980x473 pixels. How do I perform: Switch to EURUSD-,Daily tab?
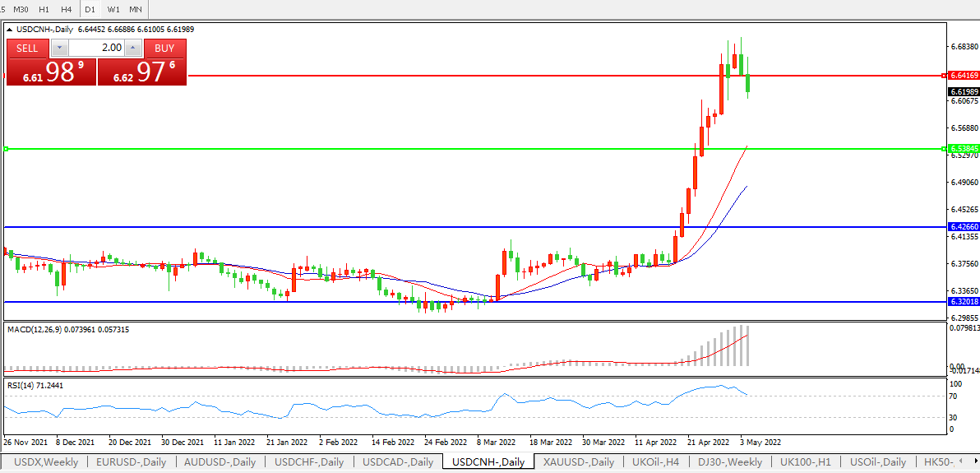point(131,462)
